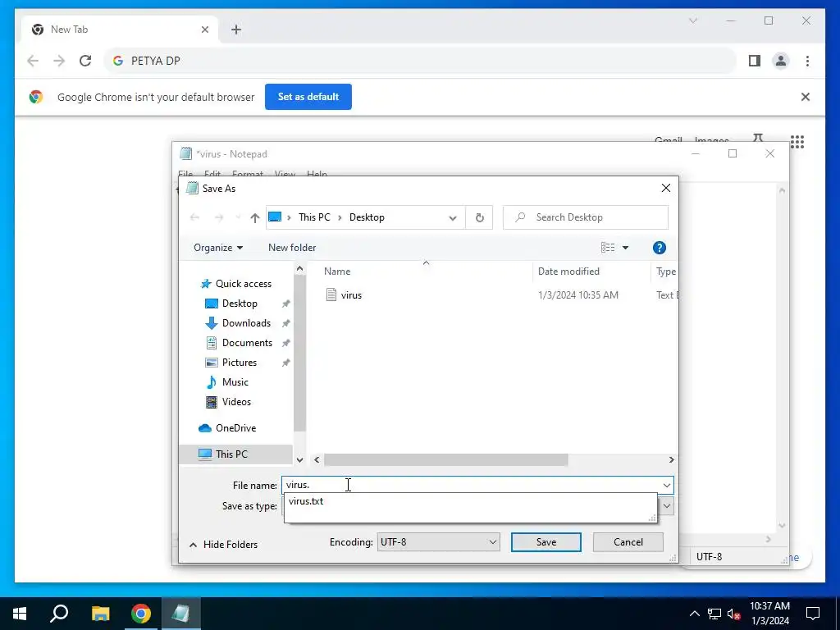
Task: Dismiss the default browser notification bar
Action: (806, 97)
